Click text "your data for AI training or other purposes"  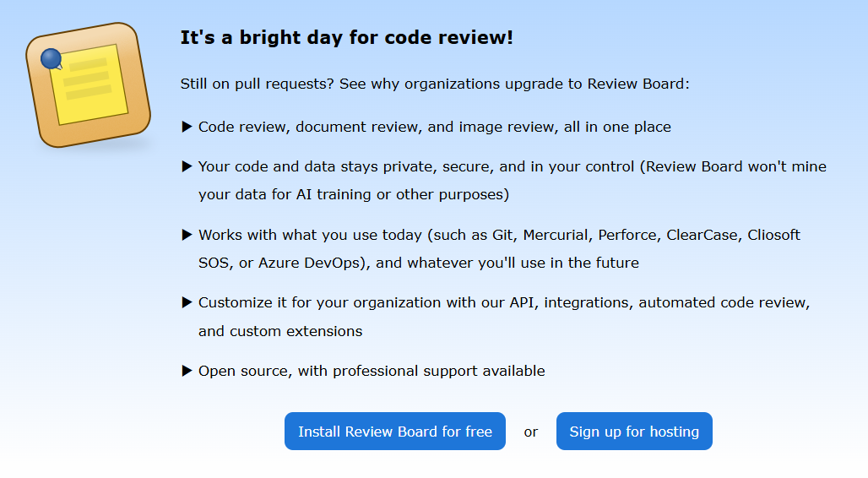point(354,194)
